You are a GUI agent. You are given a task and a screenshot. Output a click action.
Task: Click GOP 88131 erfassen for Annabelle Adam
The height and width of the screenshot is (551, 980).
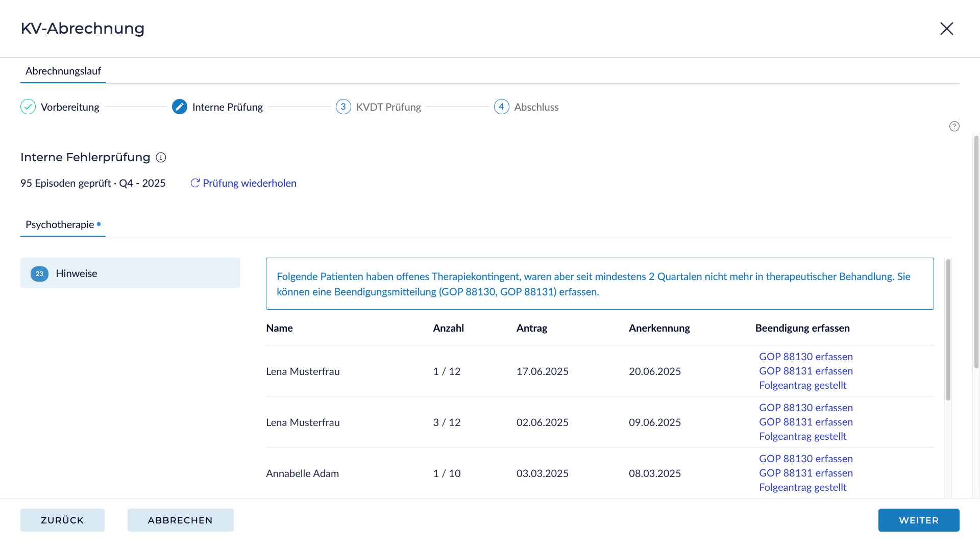point(805,473)
